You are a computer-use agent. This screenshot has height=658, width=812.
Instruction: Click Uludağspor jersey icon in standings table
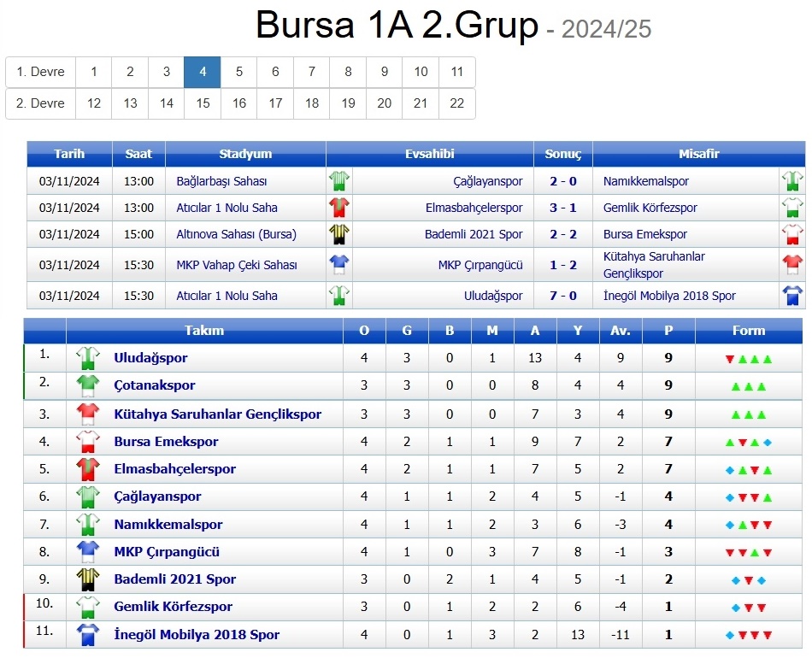click(88, 358)
